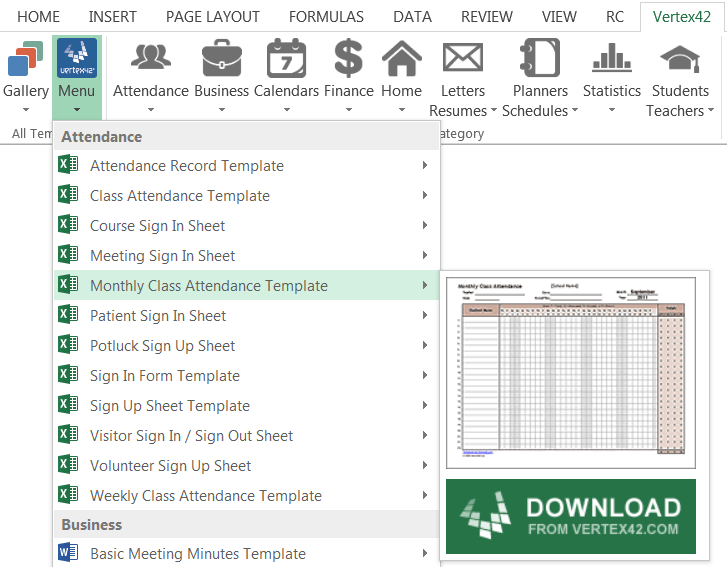Viewport: 727px width, 567px height.
Task: Open the Students Teachers graduation cap icon
Action: 680,58
